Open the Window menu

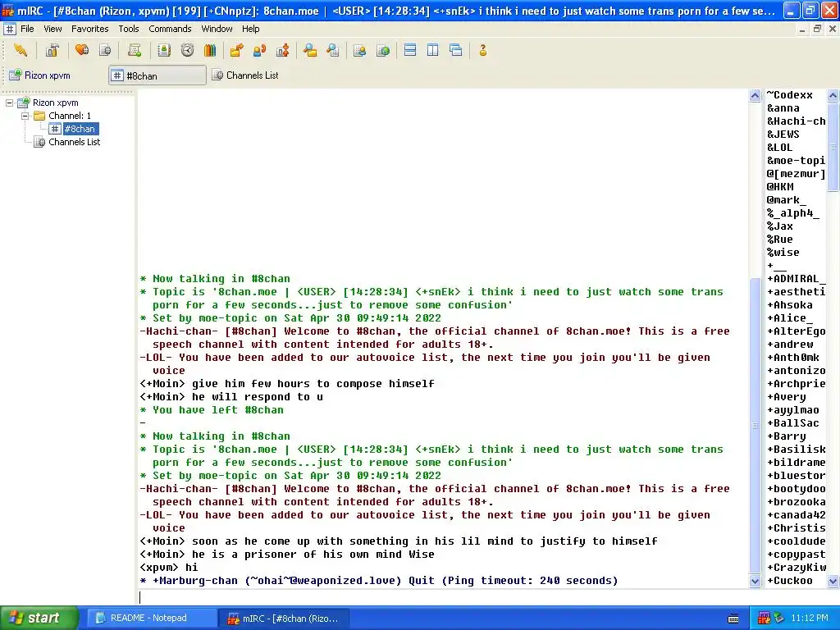click(217, 29)
